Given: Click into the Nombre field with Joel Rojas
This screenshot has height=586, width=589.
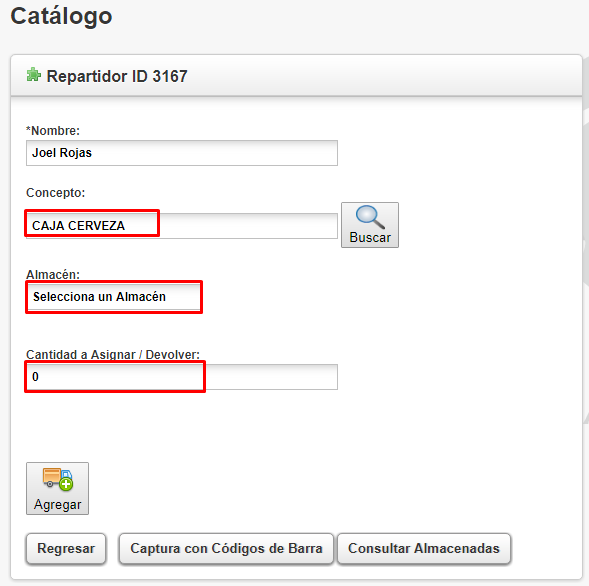Looking at the screenshot, I should click(182, 153).
